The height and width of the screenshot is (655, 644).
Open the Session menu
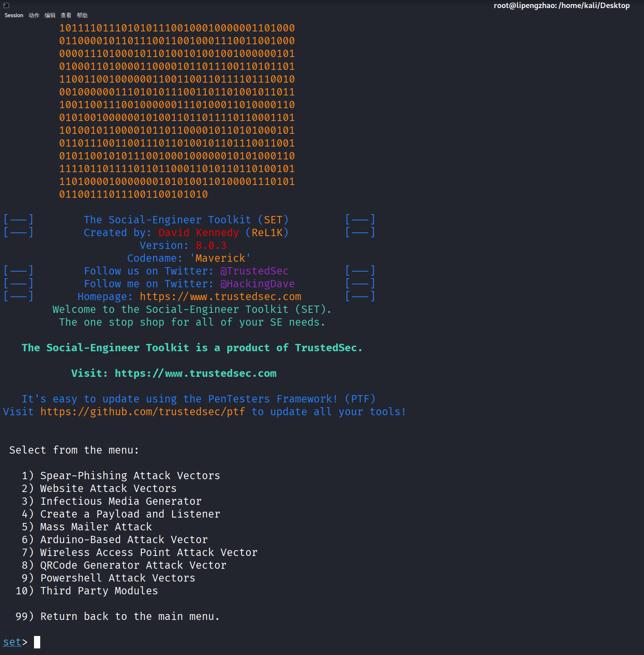coord(14,15)
